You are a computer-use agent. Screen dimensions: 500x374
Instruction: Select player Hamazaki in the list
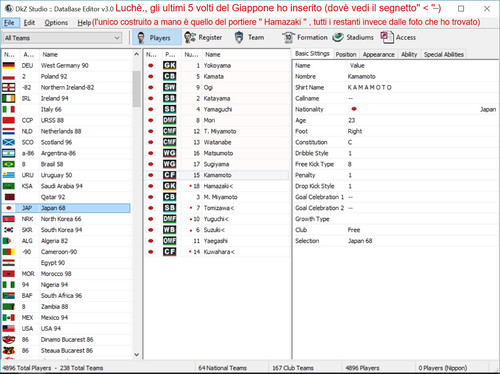click(218, 186)
